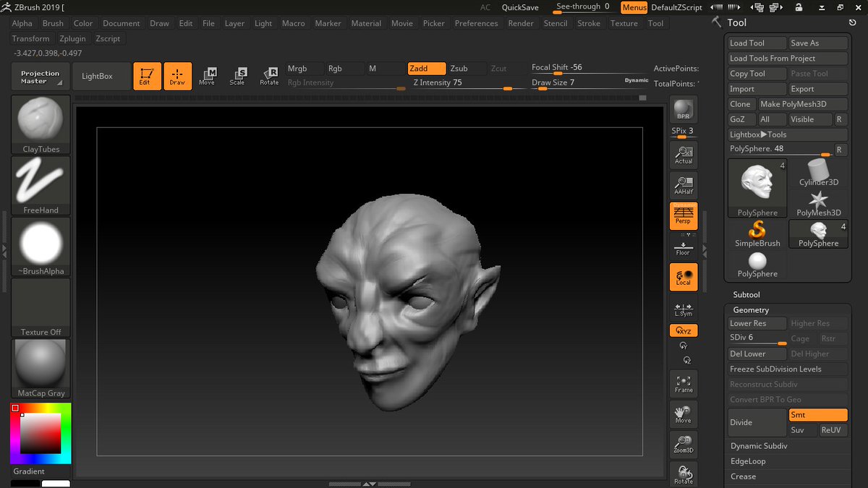868x488 pixels.
Task: Click the Zoom3D icon
Action: click(684, 444)
